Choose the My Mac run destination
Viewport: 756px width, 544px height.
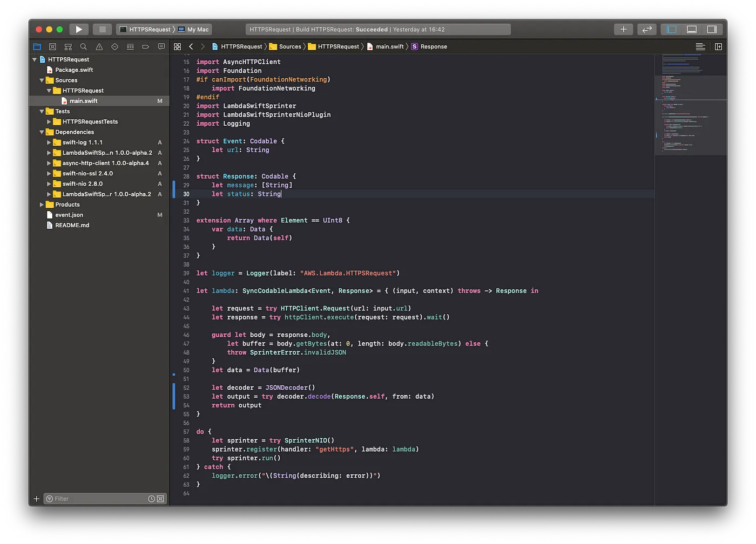click(x=193, y=30)
